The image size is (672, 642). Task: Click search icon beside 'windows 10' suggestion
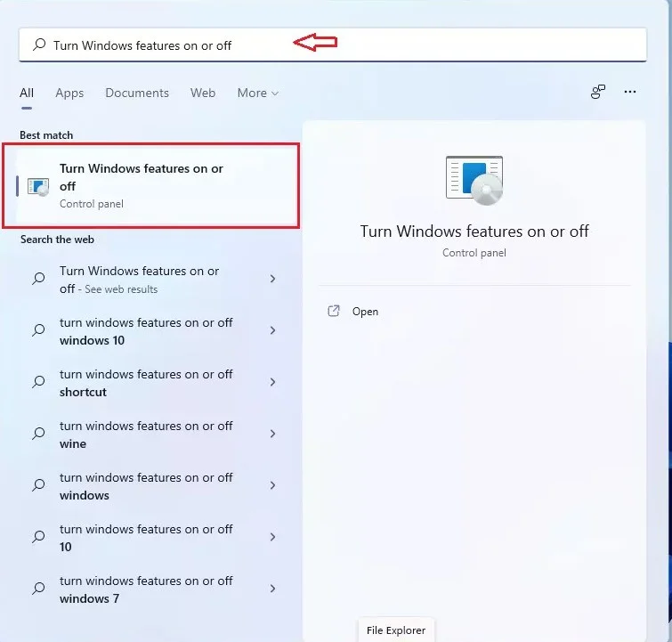tap(38, 330)
